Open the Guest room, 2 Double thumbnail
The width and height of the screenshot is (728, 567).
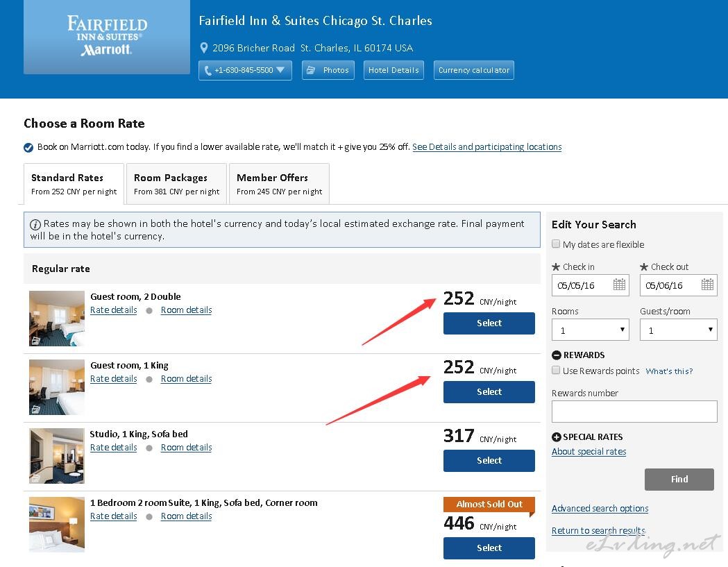pos(57,318)
